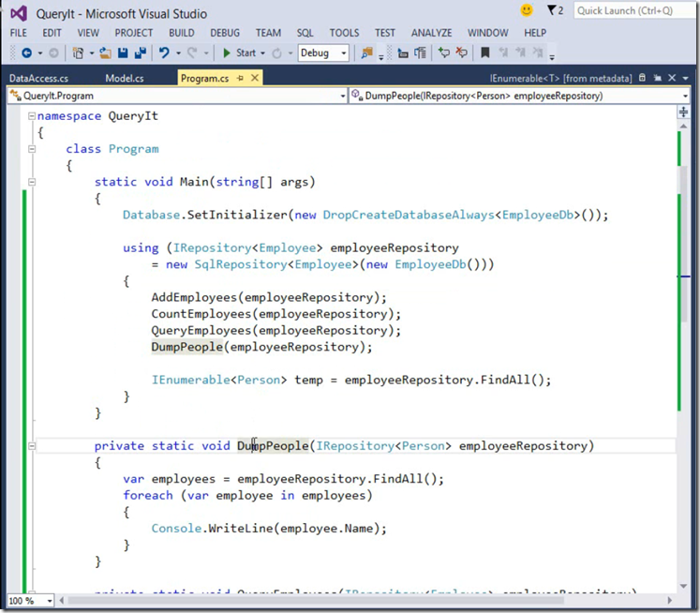Open the HELP menu
The image size is (700, 613).
tap(535, 33)
